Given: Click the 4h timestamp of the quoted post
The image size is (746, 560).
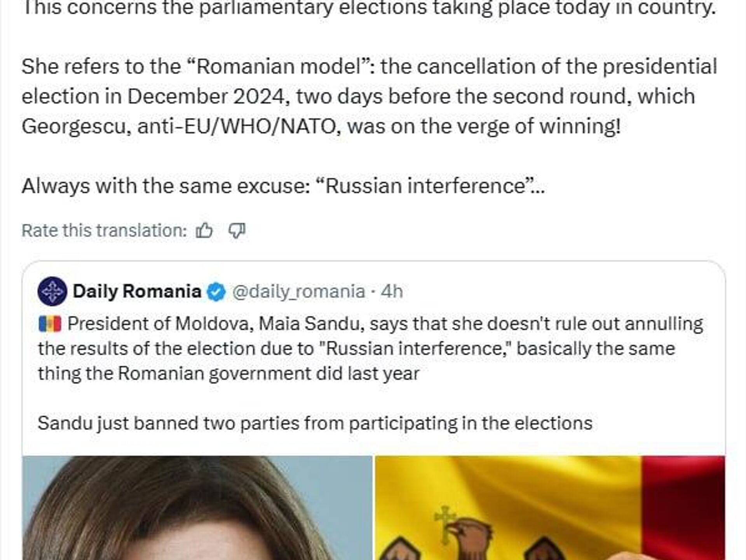Looking at the screenshot, I should coord(392,291).
